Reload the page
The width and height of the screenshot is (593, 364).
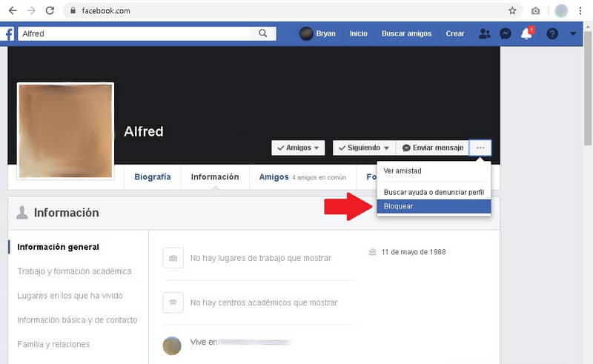[50, 10]
